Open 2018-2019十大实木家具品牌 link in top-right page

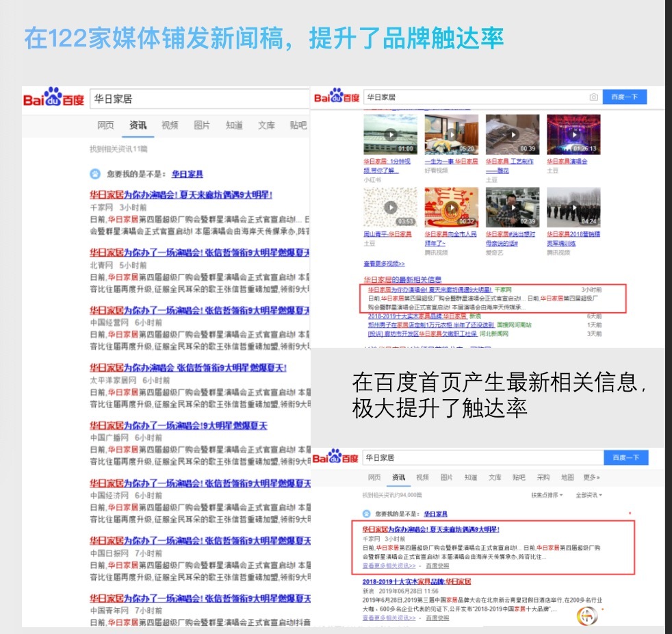[x=417, y=316]
